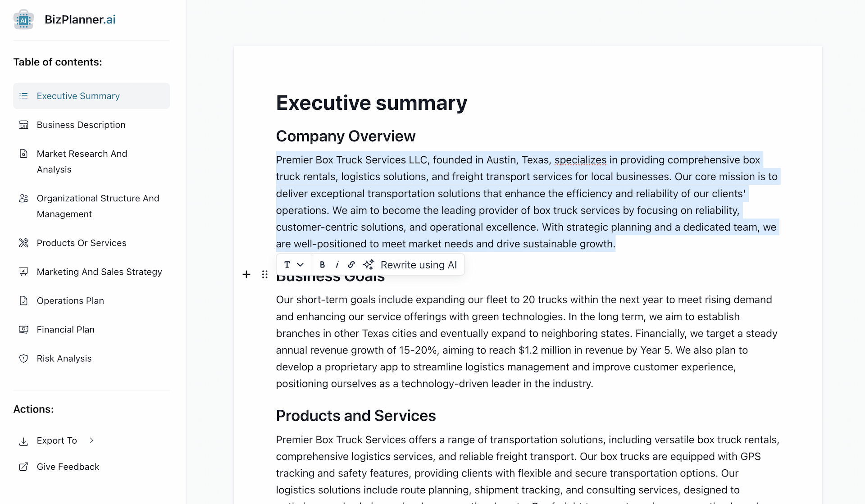Open the Business Description section
The height and width of the screenshot is (504, 865).
(x=81, y=125)
